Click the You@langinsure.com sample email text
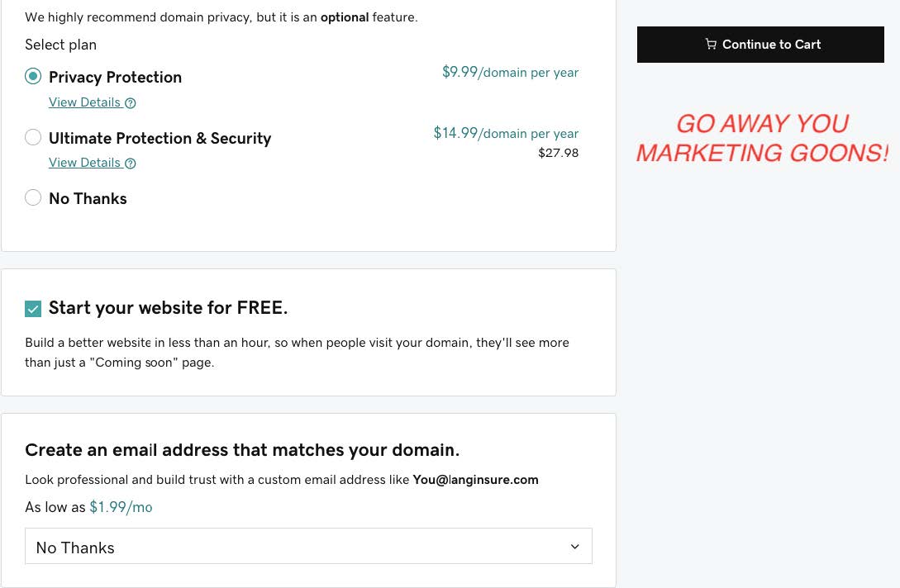Viewport: 900px width, 588px height. tap(475, 480)
